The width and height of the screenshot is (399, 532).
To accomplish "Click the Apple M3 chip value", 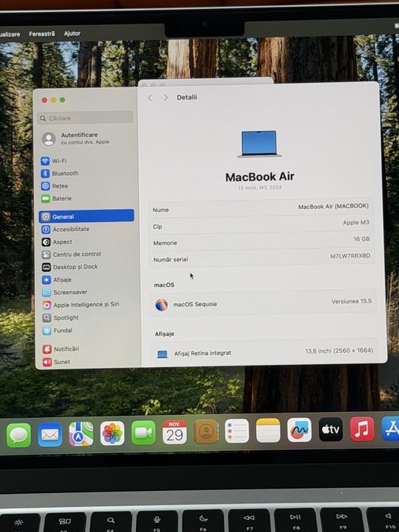I will 356,223.
